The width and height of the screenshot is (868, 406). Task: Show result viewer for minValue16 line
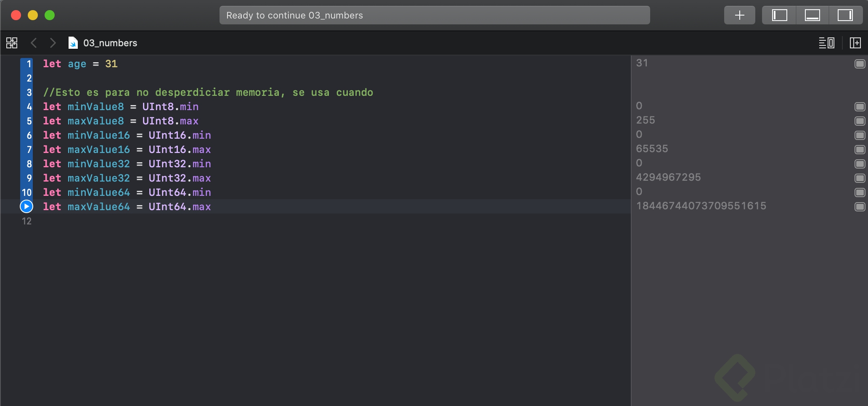click(x=860, y=135)
